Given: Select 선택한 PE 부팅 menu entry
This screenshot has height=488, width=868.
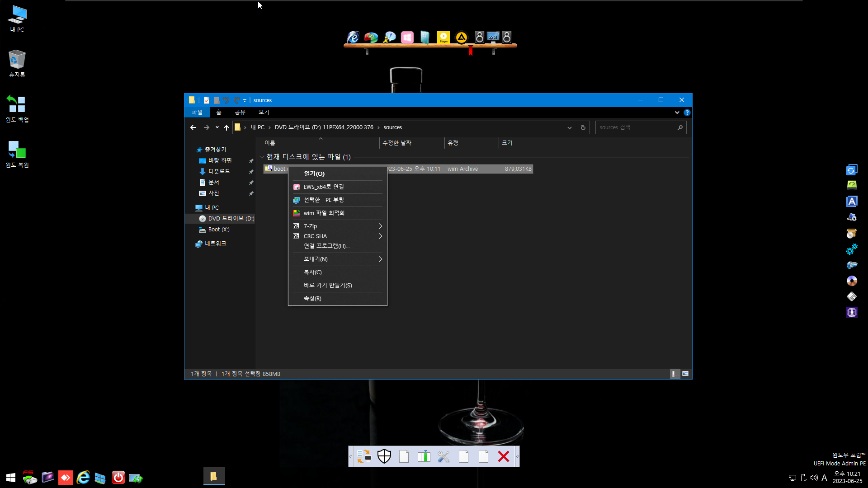Looking at the screenshot, I should point(338,200).
